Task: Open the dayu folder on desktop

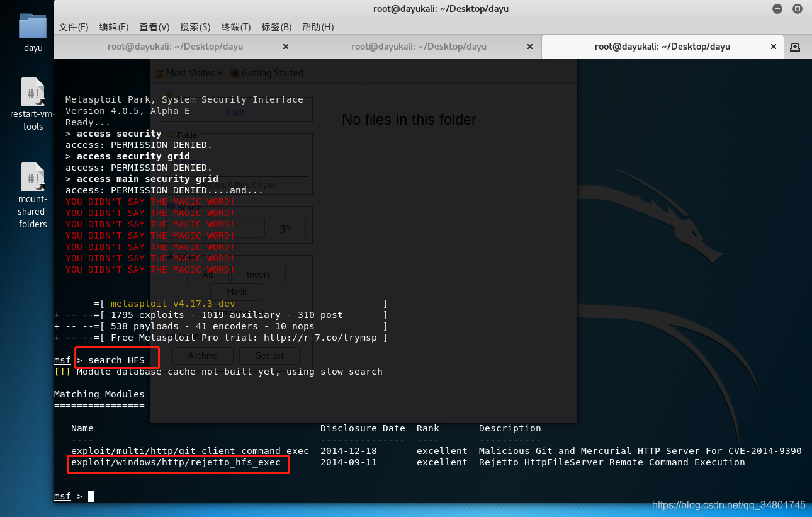Action: tap(33, 26)
